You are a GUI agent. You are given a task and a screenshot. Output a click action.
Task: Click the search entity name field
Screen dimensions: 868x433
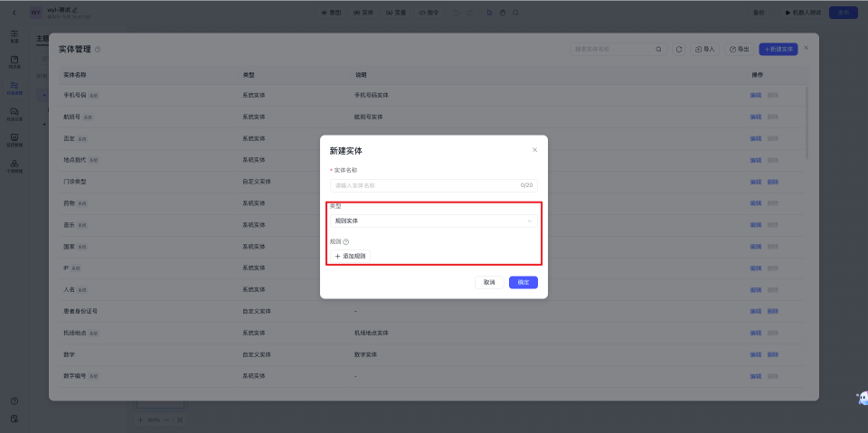(x=615, y=49)
